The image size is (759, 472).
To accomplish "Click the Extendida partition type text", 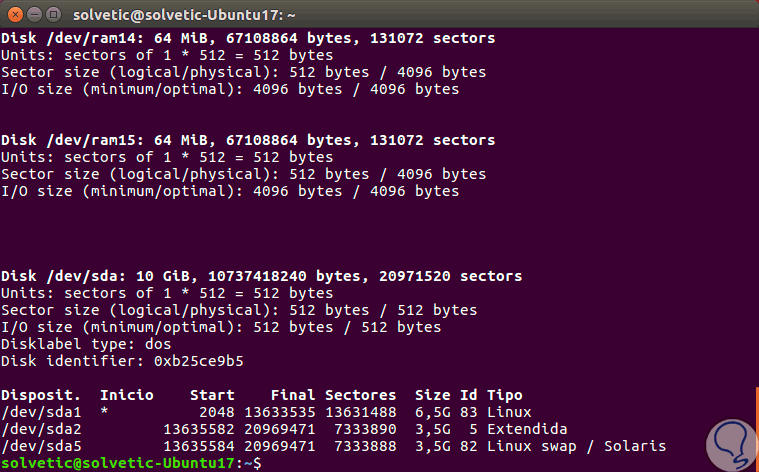I will click(526, 429).
